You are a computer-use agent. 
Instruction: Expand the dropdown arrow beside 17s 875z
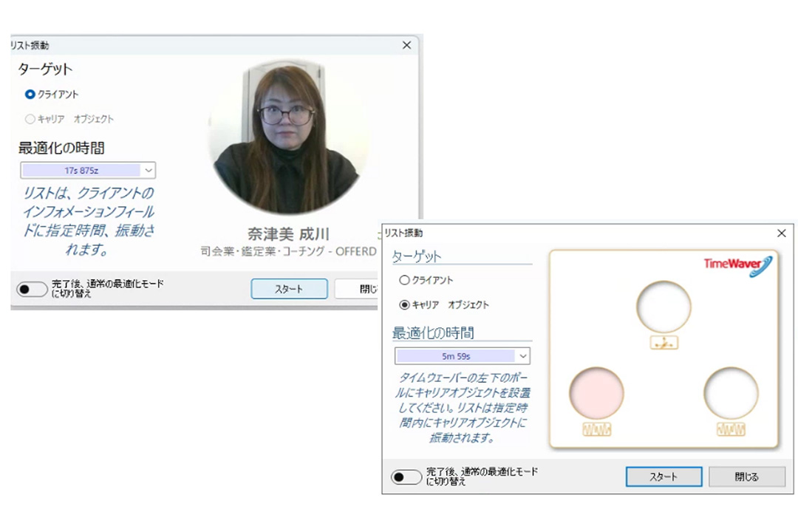click(148, 171)
